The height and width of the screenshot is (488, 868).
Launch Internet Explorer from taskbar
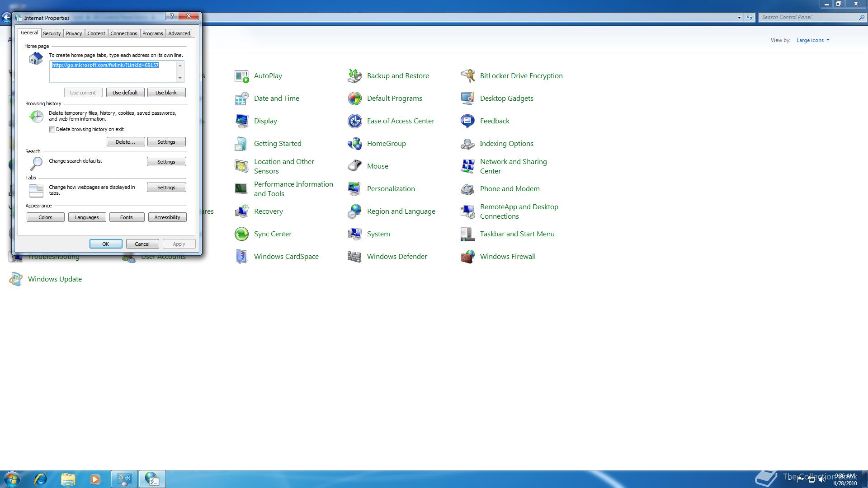pyautogui.click(x=41, y=479)
